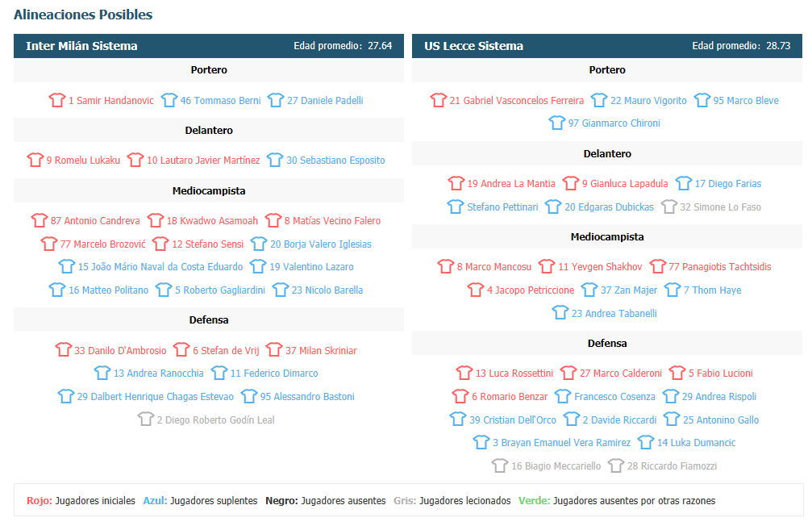Click the blue shirt icon beside Francesco Cosenza
This screenshot has height=526, width=812.
tap(563, 396)
